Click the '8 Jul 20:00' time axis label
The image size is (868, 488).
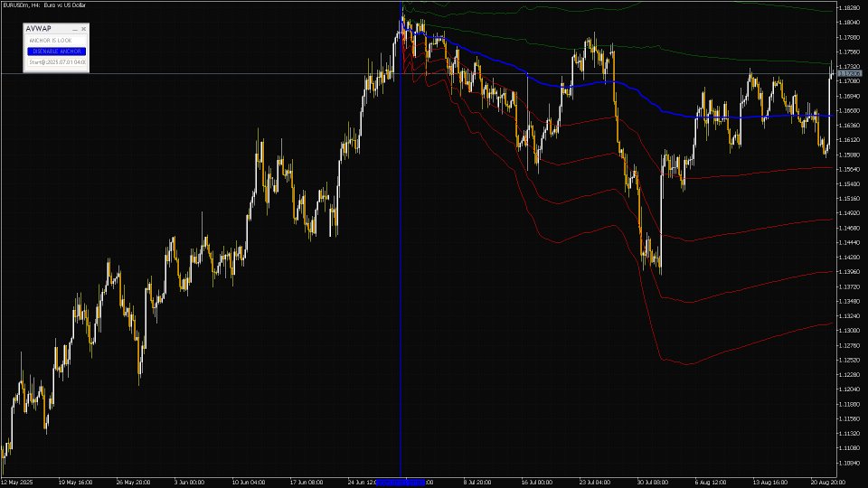(x=477, y=483)
